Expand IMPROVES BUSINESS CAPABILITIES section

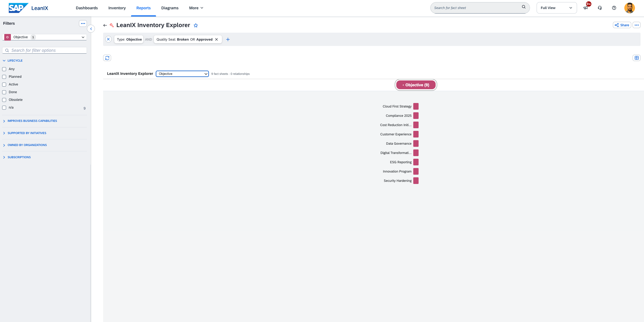(30, 121)
